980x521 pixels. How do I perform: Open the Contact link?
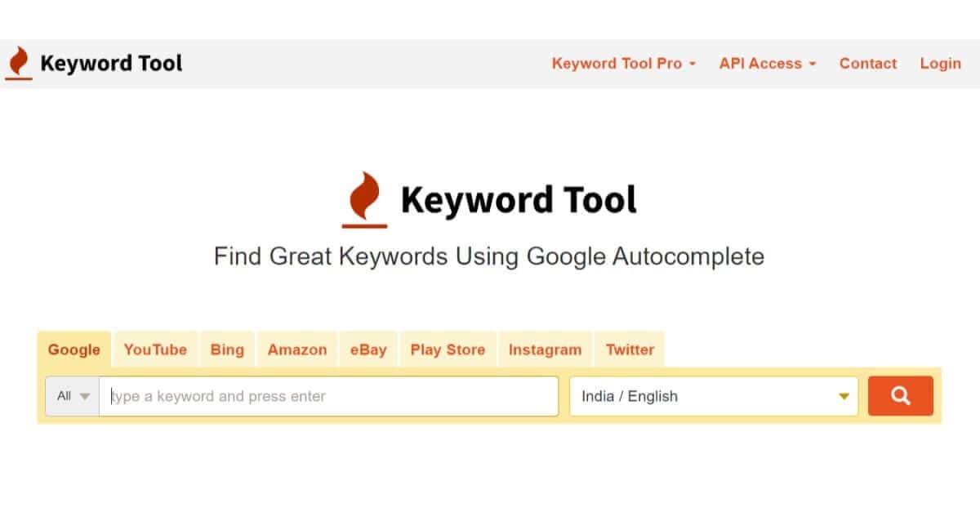pos(868,64)
